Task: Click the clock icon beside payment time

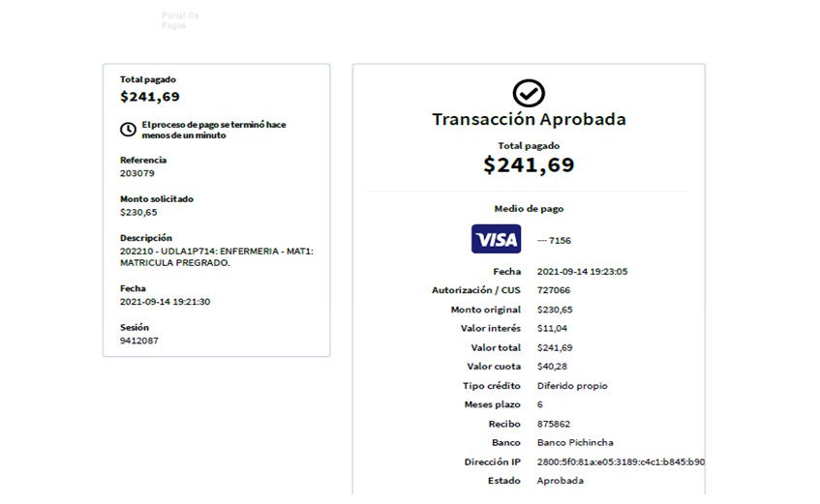Action: (x=128, y=130)
